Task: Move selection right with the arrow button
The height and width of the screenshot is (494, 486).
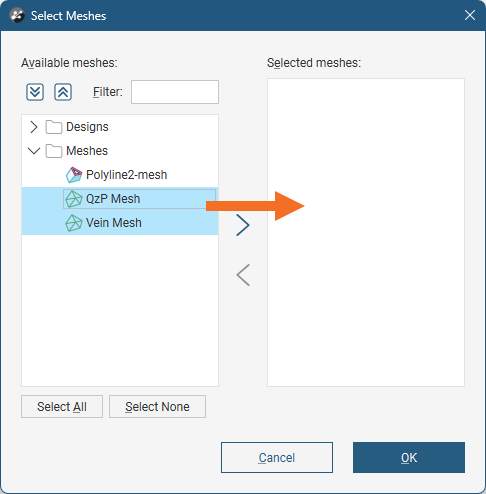Action: tap(243, 225)
